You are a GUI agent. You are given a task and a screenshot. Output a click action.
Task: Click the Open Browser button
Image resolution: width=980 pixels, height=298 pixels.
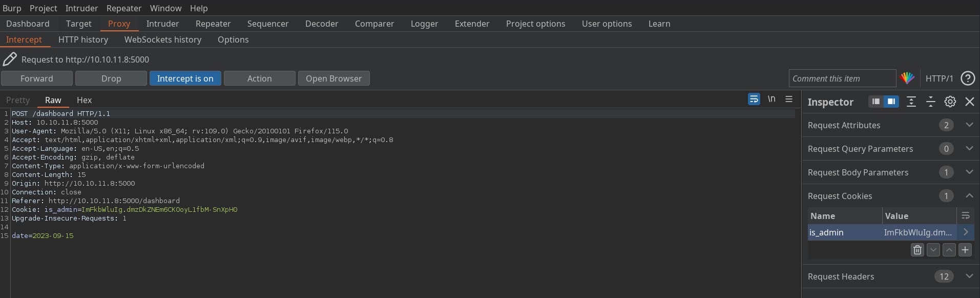tap(334, 78)
